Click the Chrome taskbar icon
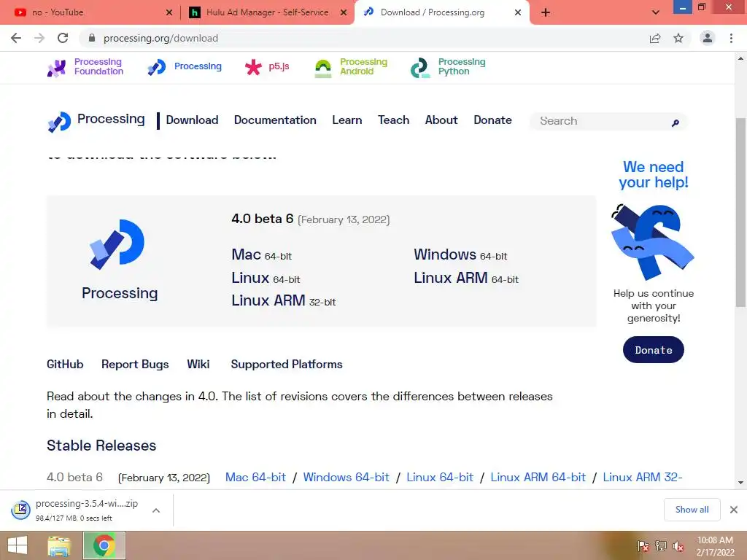747x560 pixels. [x=104, y=545]
